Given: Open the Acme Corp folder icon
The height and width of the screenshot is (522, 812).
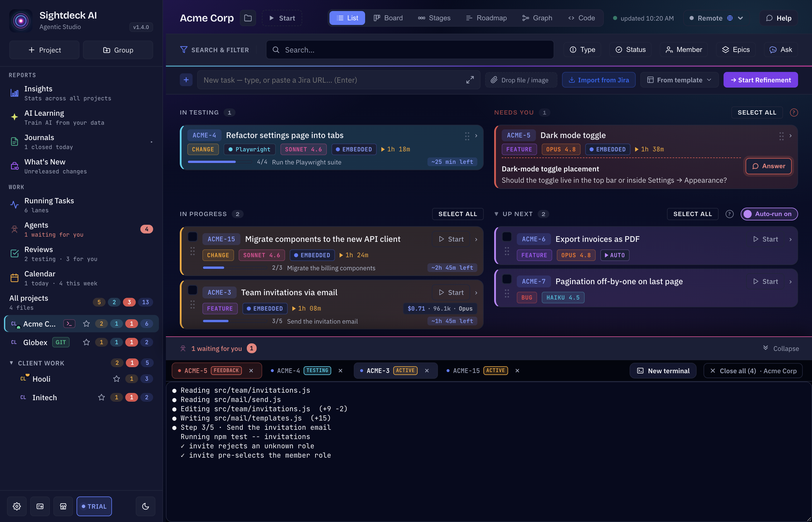Looking at the screenshot, I should [248, 18].
